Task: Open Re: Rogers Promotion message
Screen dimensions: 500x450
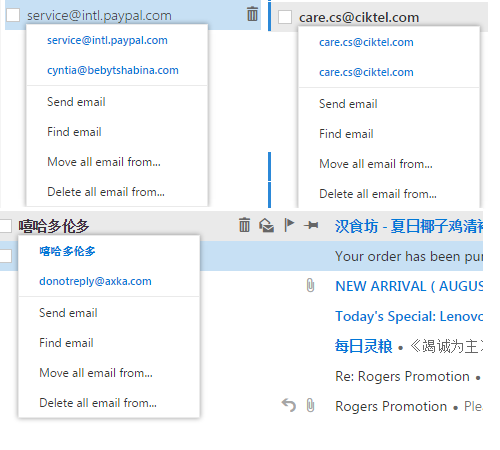Action: (x=402, y=376)
